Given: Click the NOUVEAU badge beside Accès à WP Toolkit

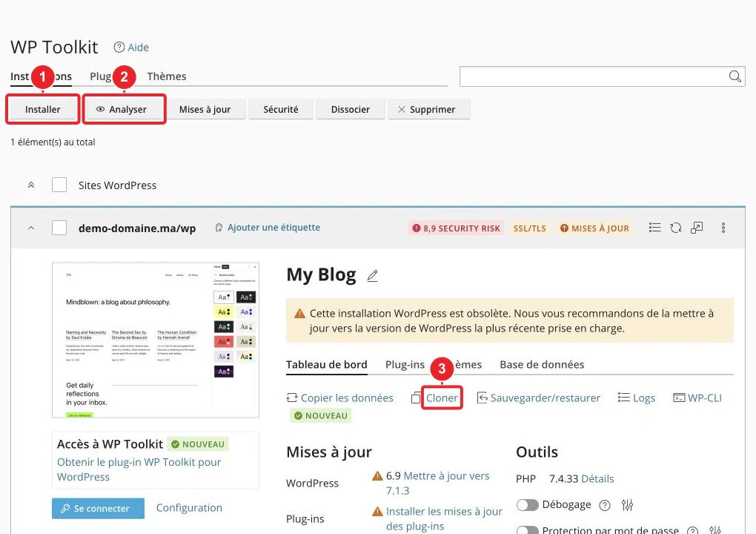Looking at the screenshot, I should (x=198, y=444).
